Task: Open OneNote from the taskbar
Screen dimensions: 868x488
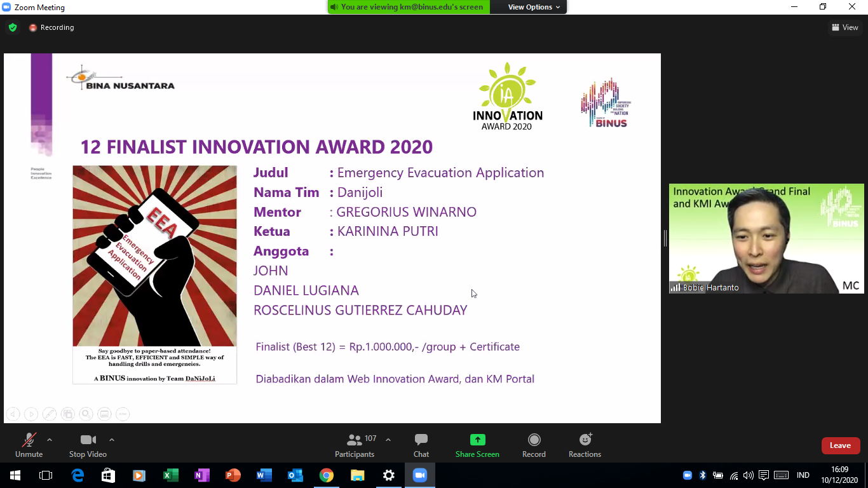Action: point(202,475)
